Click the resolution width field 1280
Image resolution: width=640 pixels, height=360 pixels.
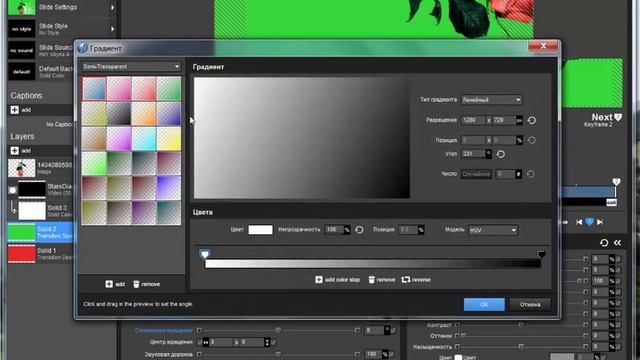click(473, 120)
